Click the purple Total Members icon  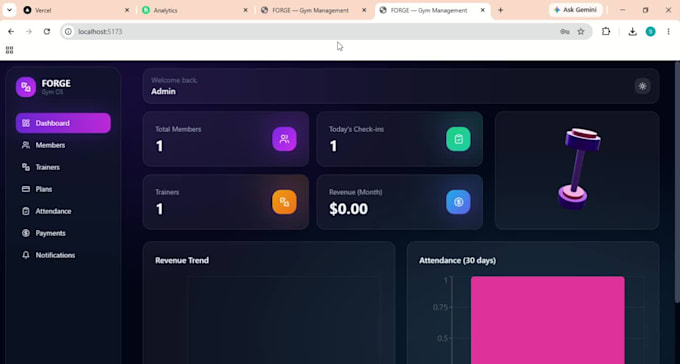point(284,139)
